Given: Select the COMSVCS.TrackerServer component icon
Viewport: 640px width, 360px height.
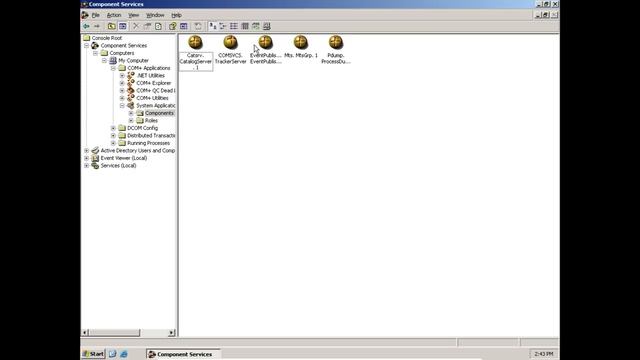Looking at the screenshot, I should [x=231, y=42].
